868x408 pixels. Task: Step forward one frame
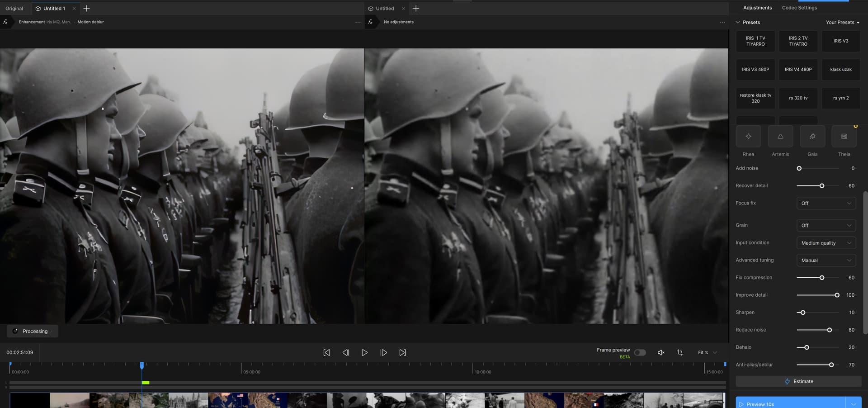(383, 352)
